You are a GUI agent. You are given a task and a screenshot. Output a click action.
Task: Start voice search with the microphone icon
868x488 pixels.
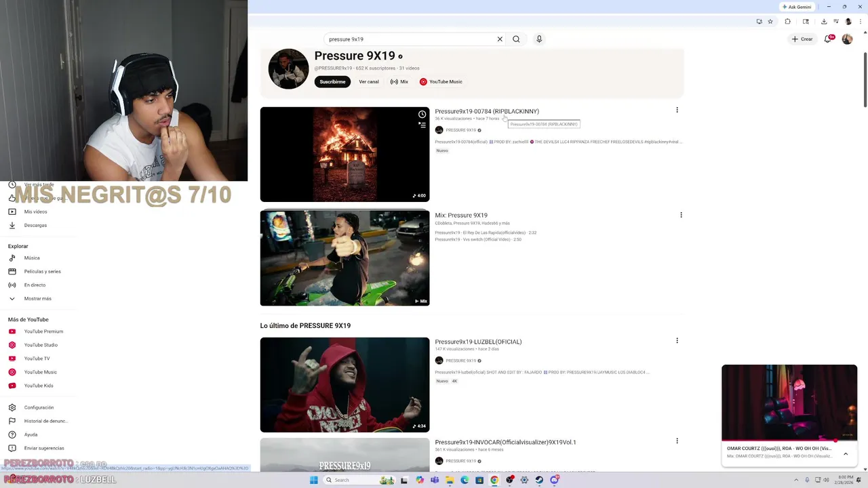[539, 39]
